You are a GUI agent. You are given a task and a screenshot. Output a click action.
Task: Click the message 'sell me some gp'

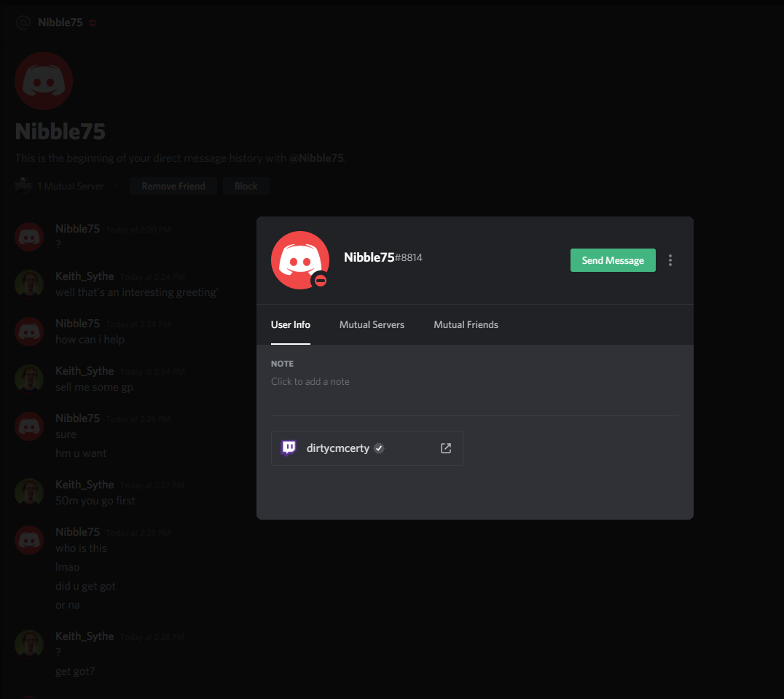94,387
